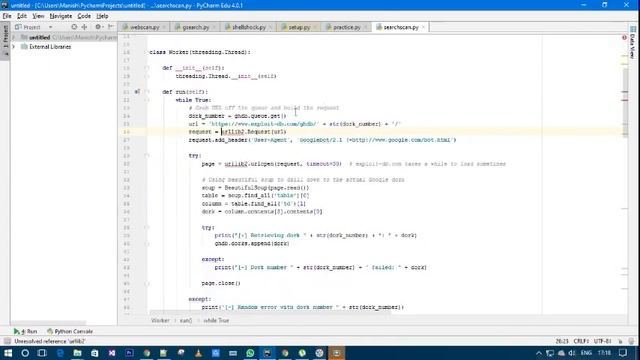Viewport: 640px width, 360px height.
Task: Switch to the webscan.py editor tab
Action: [144, 27]
